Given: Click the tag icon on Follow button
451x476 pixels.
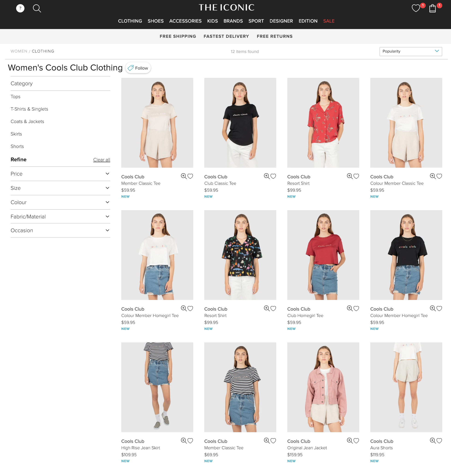Looking at the screenshot, I should click(x=131, y=68).
